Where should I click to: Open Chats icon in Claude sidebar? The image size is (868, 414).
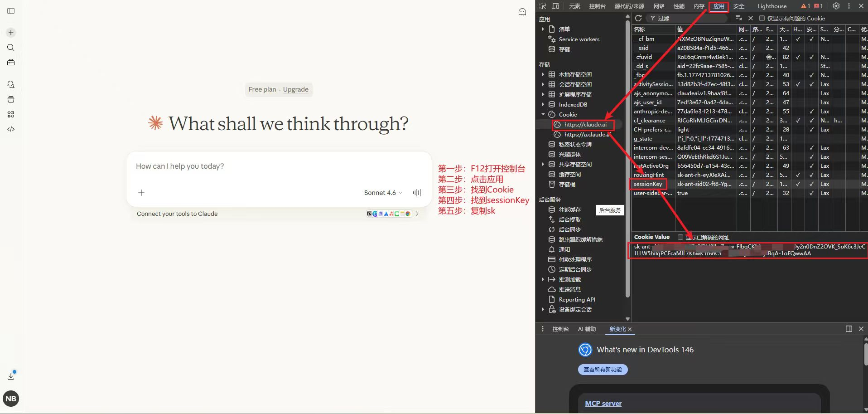11,84
